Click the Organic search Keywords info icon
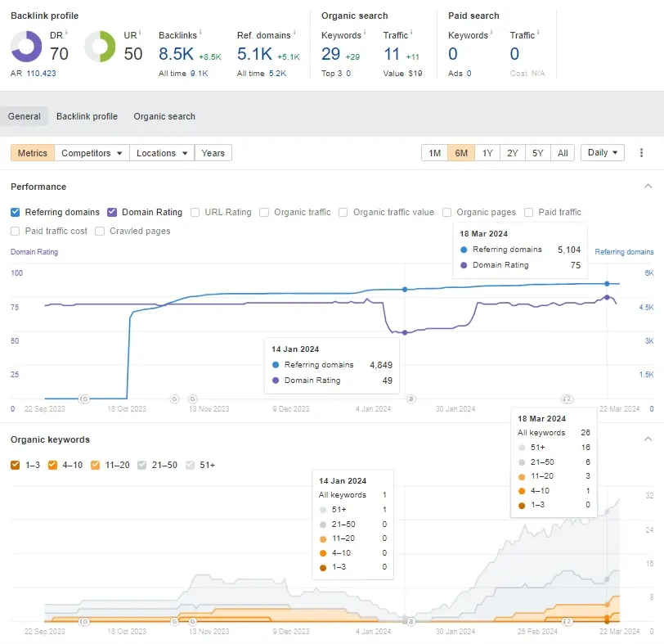The image size is (664, 644). point(365,32)
